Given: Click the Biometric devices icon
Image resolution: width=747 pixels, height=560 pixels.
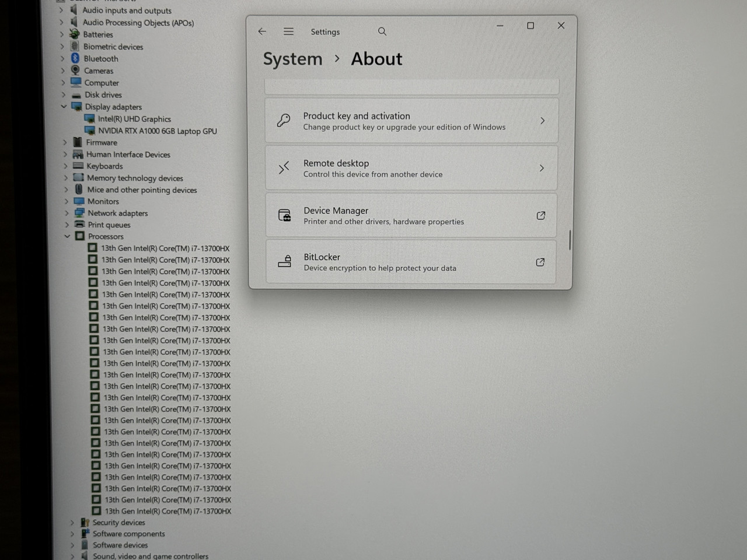Looking at the screenshot, I should pos(75,46).
